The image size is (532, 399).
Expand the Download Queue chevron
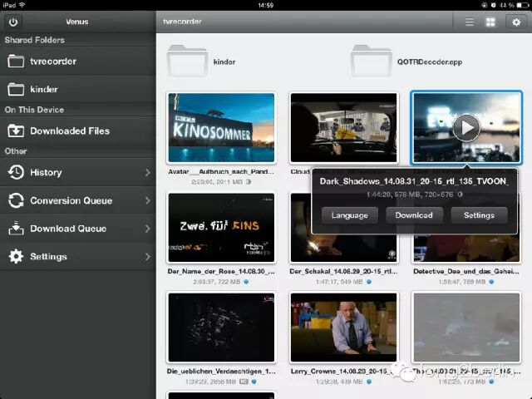(148, 229)
